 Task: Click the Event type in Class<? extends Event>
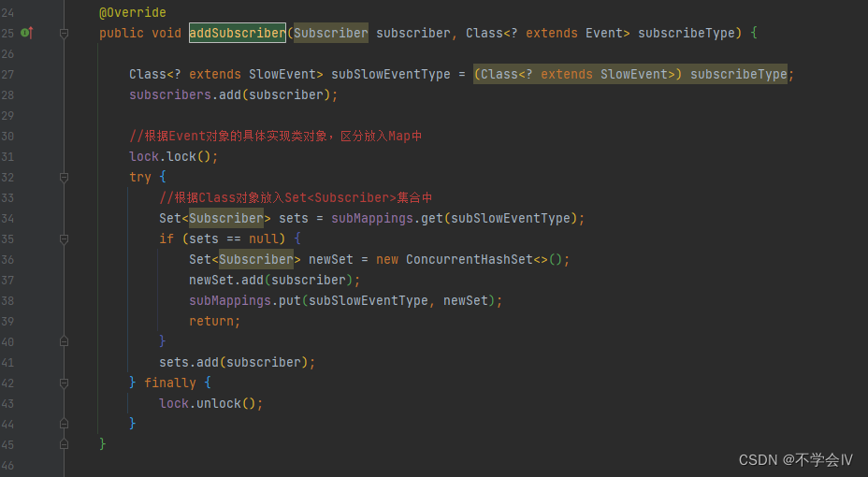coord(604,33)
